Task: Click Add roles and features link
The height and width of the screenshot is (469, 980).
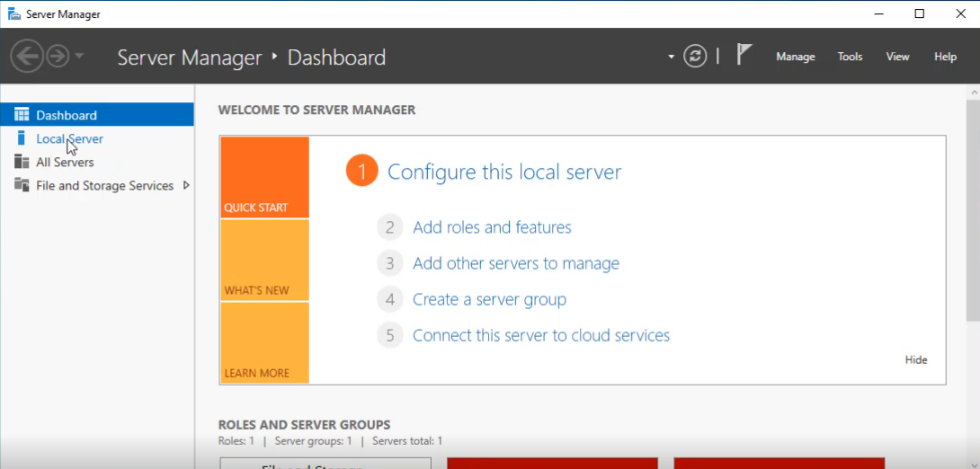Action: [492, 227]
